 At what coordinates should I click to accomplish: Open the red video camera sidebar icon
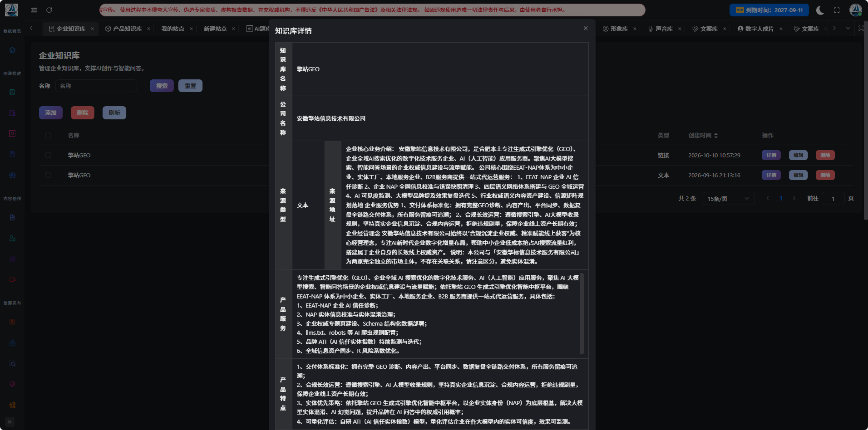[12, 279]
